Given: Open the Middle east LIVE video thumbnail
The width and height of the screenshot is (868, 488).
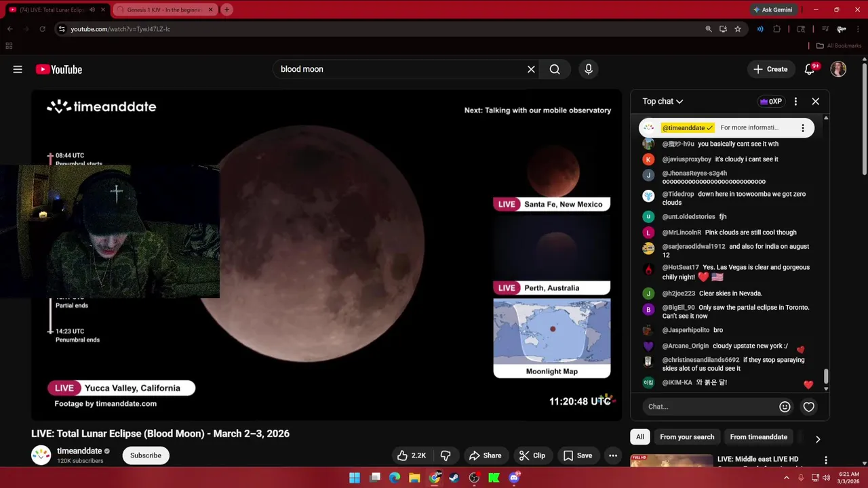Looking at the screenshot, I should coord(671,461).
